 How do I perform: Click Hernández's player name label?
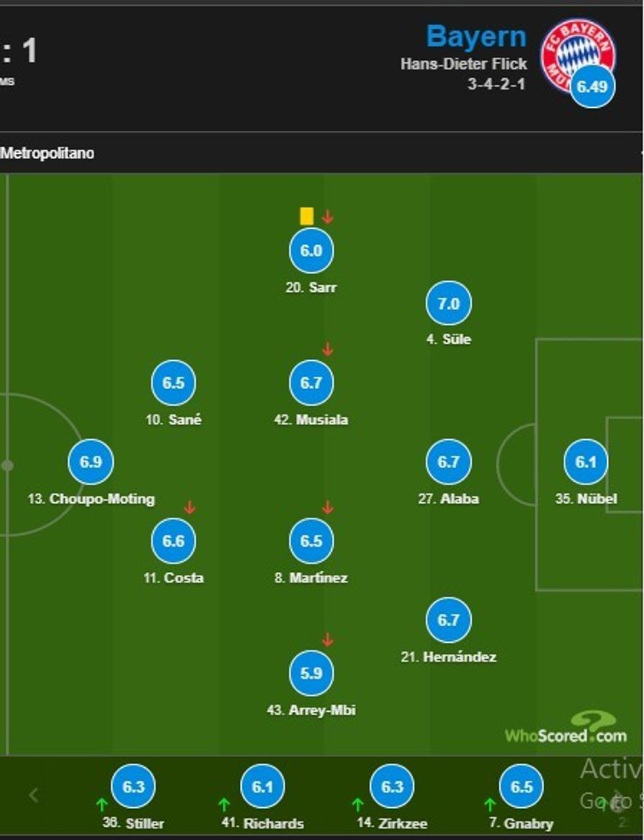coord(449,657)
